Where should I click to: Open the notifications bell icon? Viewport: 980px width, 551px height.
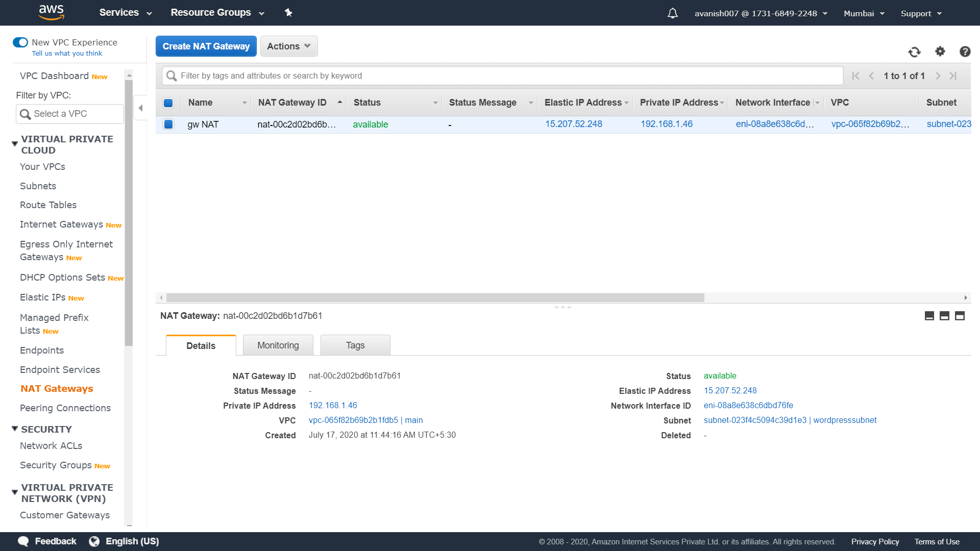point(672,13)
